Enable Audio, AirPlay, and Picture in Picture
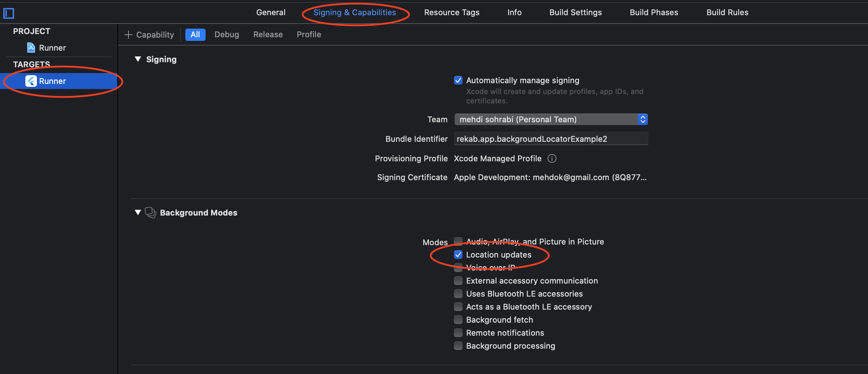This screenshot has height=374, width=868. 458,241
